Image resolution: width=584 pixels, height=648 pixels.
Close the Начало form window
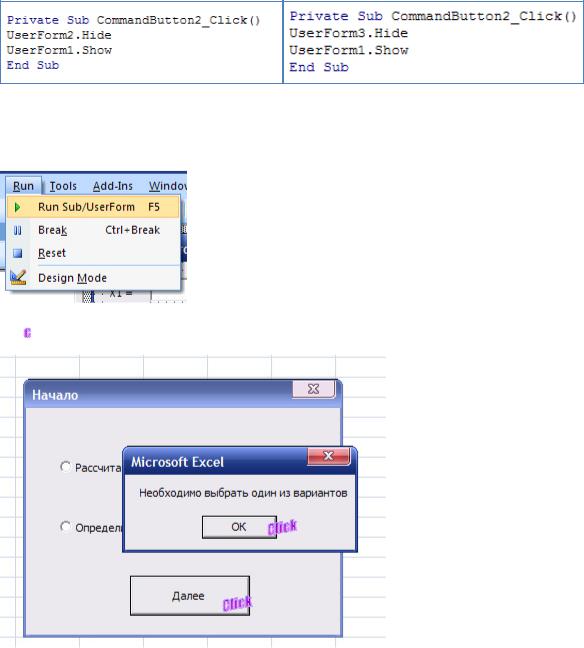point(314,389)
